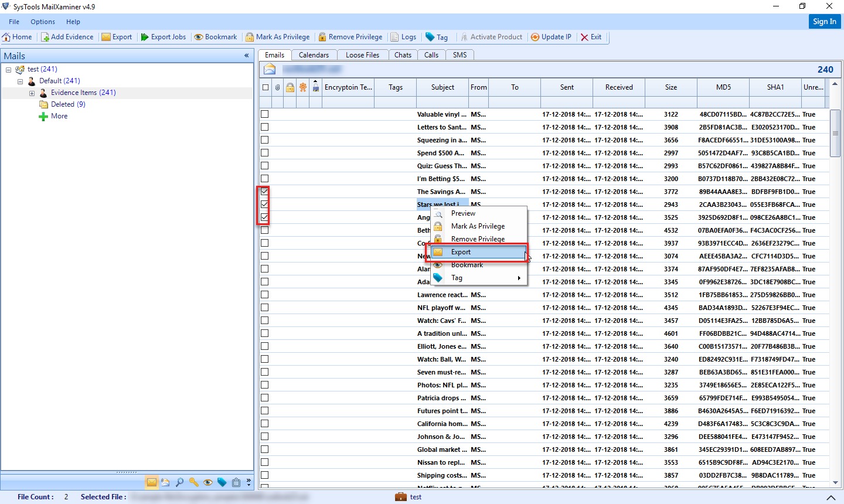Viewport: 844px width, 504px height.
Task: Click the key icon in bottom panel
Action: (x=193, y=482)
